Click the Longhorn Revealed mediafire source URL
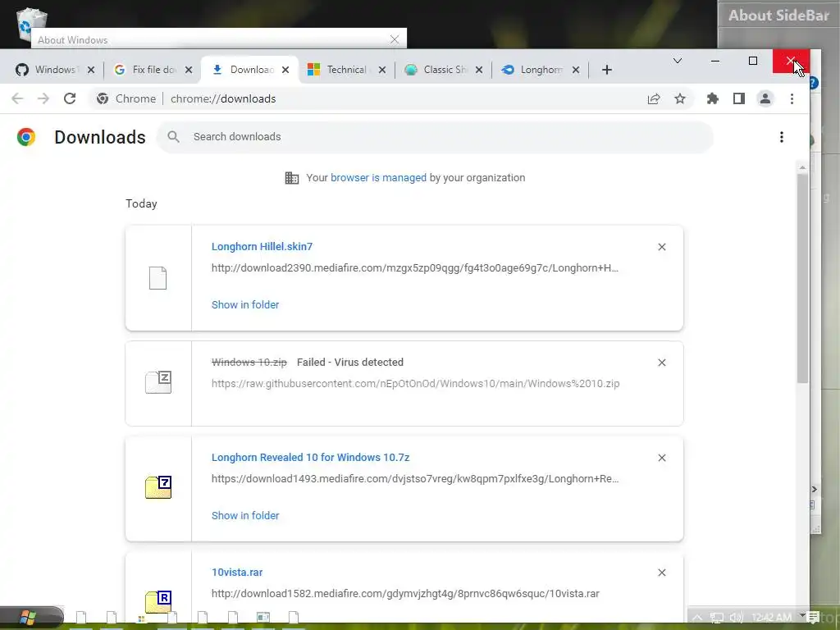Screen dimensions: 840x630 pyautogui.click(x=414, y=479)
